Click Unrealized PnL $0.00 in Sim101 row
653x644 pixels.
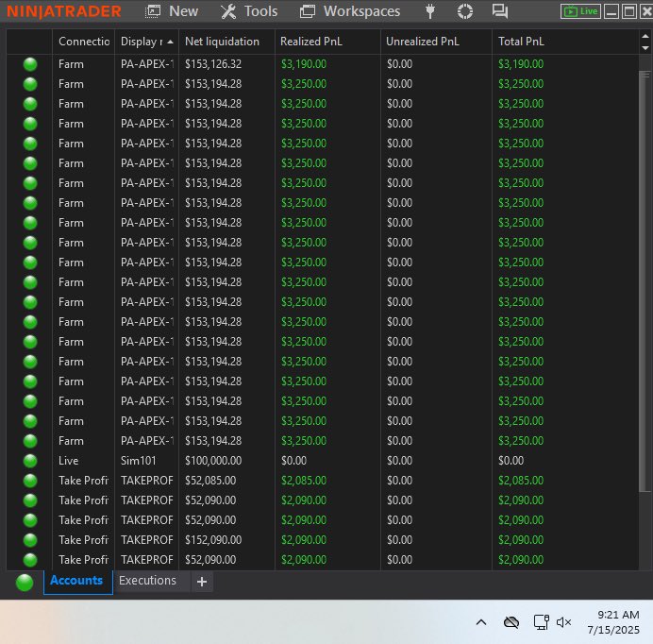click(x=399, y=461)
